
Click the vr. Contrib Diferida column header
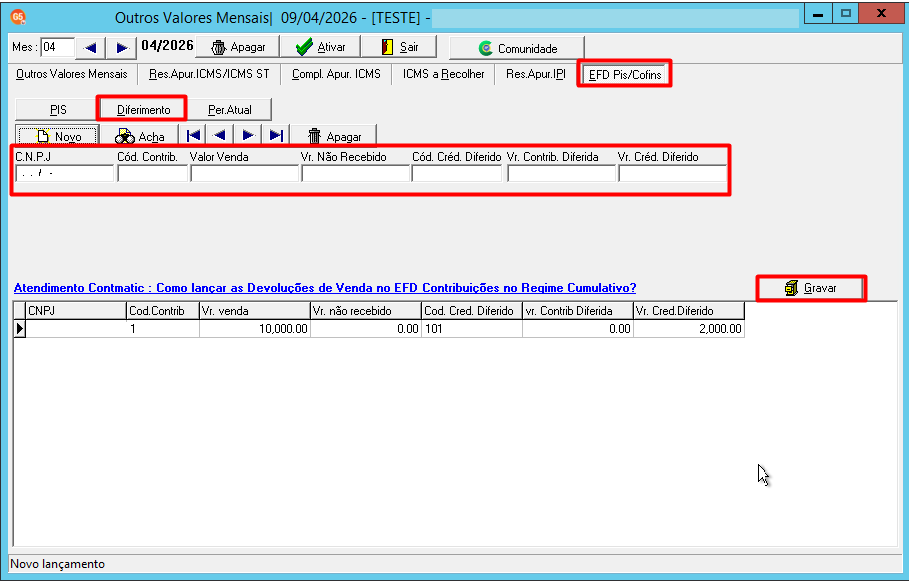(578, 311)
